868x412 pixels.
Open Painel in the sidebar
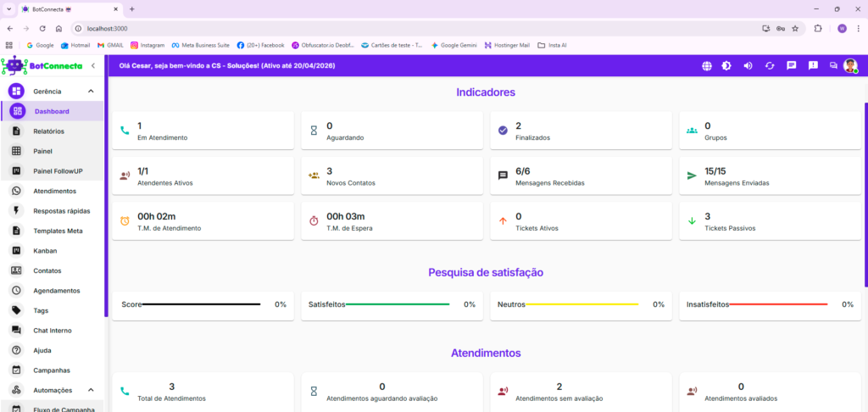[52, 151]
